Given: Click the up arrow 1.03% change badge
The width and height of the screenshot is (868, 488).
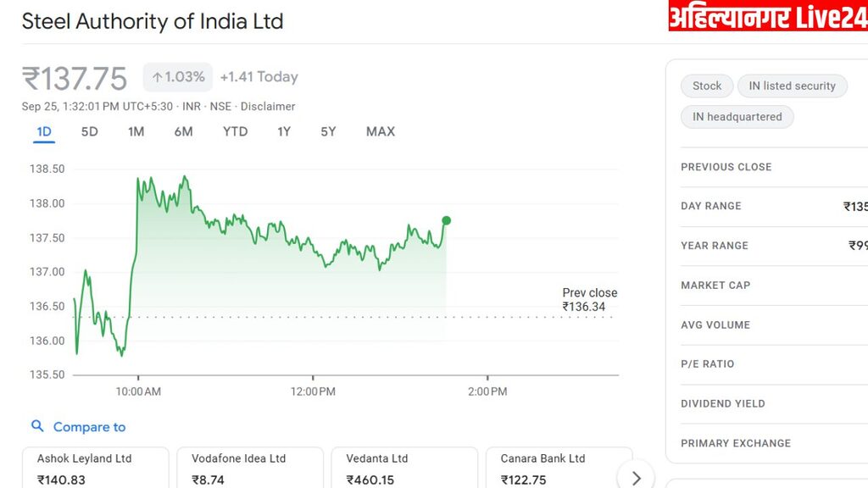Looking at the screenshot, I should (178, 77).
